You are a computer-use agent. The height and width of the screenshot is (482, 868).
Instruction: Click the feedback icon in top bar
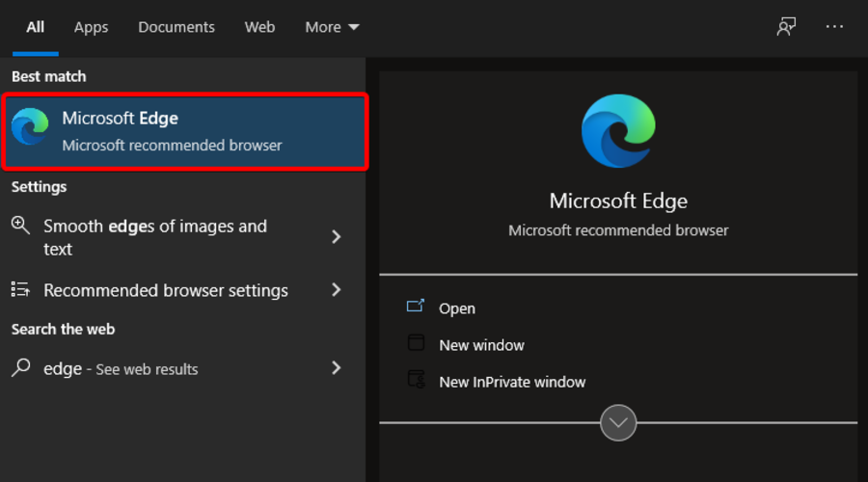786,27
